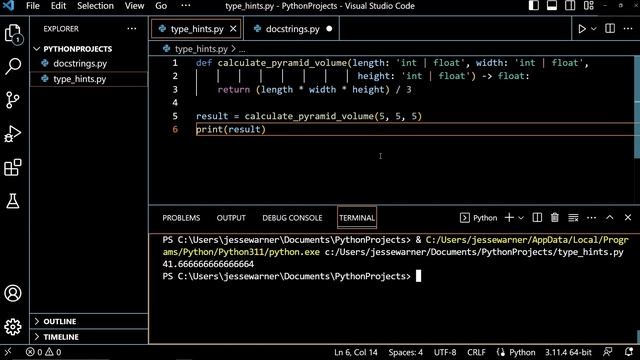Screen dimensions: 640x360
Task: Open the Accounts menu icon
Action: click(13, 293)
